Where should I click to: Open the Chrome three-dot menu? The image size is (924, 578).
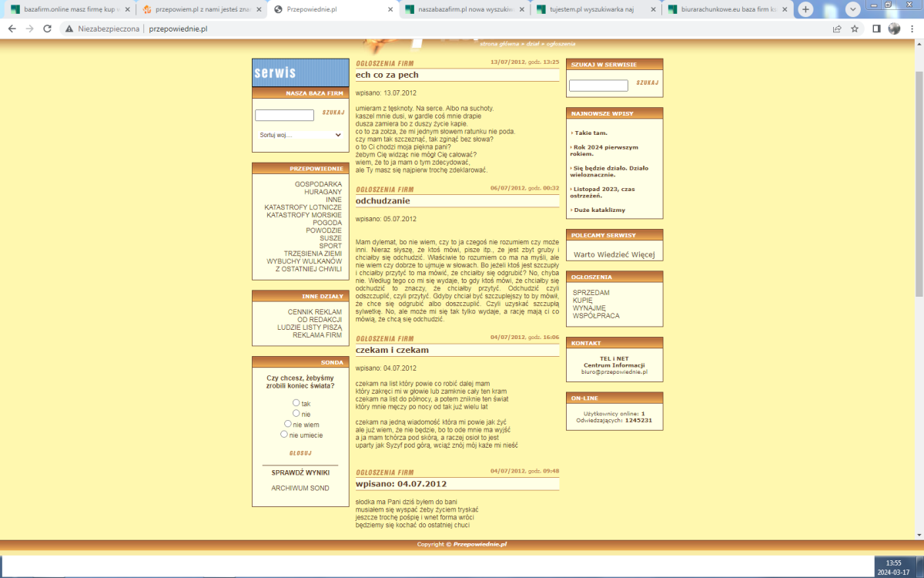point(912,29)
